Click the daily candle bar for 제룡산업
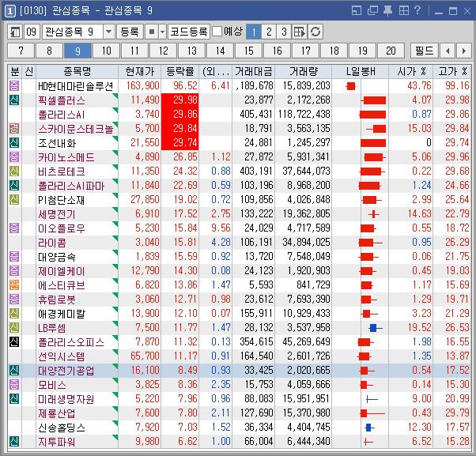This screenshot has height=456, width=476. click(x=372, y=413)
